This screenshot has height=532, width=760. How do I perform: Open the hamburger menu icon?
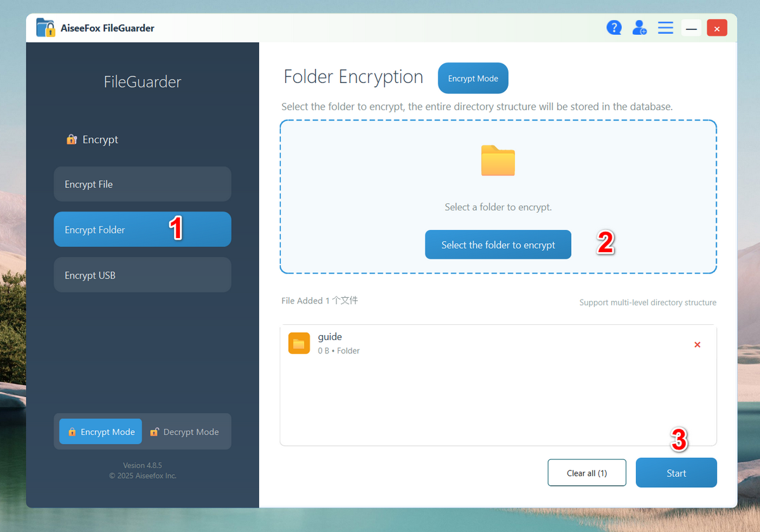(x=665, y=27)
